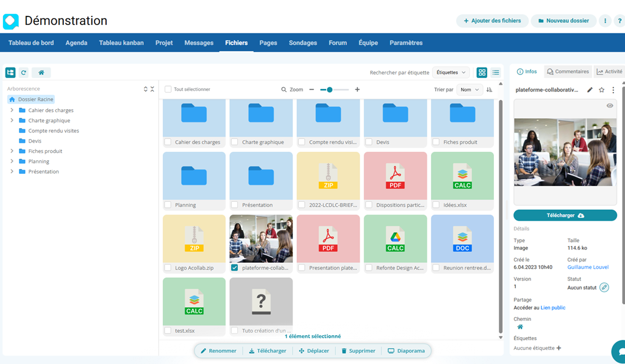This screenshot has height=364, width=625.
Task: Mark plateforme-collaborative as favorite with star icon
Action: coord(602,90)
